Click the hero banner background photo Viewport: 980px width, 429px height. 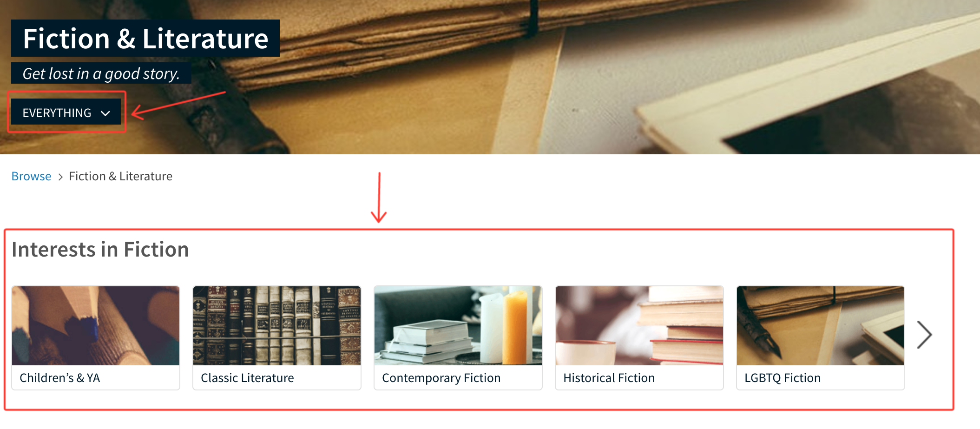604,79
